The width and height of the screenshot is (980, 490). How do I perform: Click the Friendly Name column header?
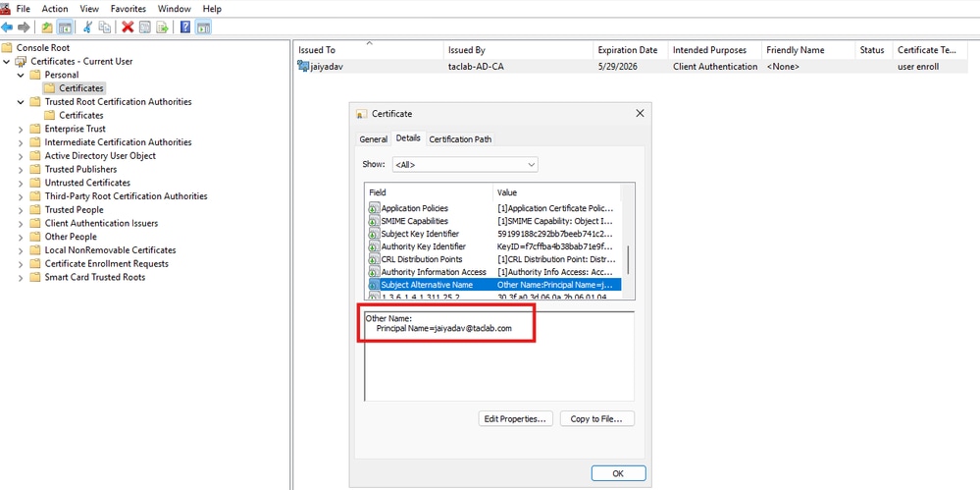click(808, 50)
